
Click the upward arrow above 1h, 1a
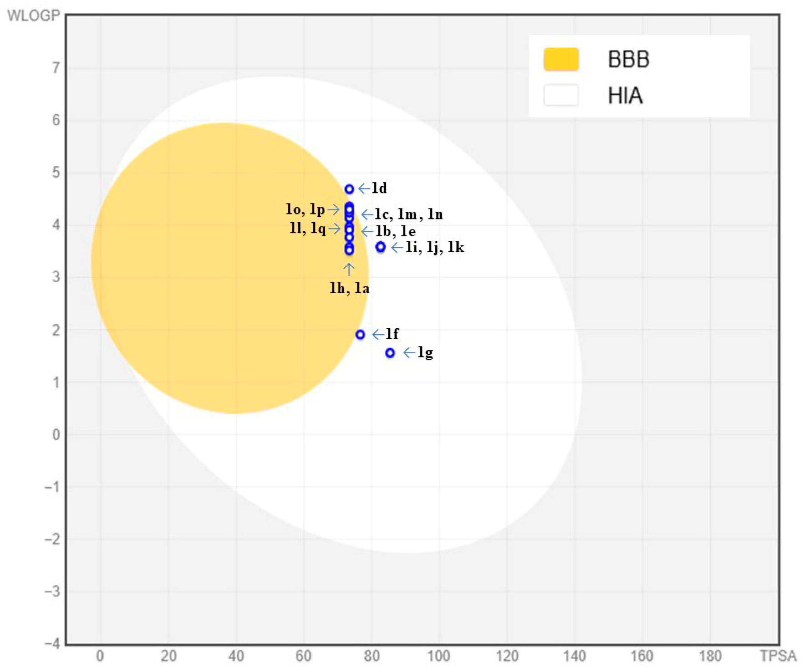349,270
